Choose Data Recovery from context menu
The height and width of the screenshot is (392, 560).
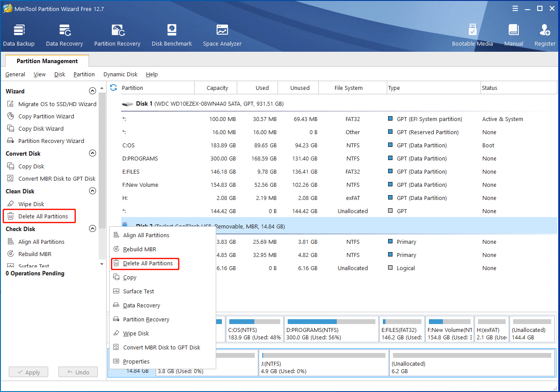[162, 305]
